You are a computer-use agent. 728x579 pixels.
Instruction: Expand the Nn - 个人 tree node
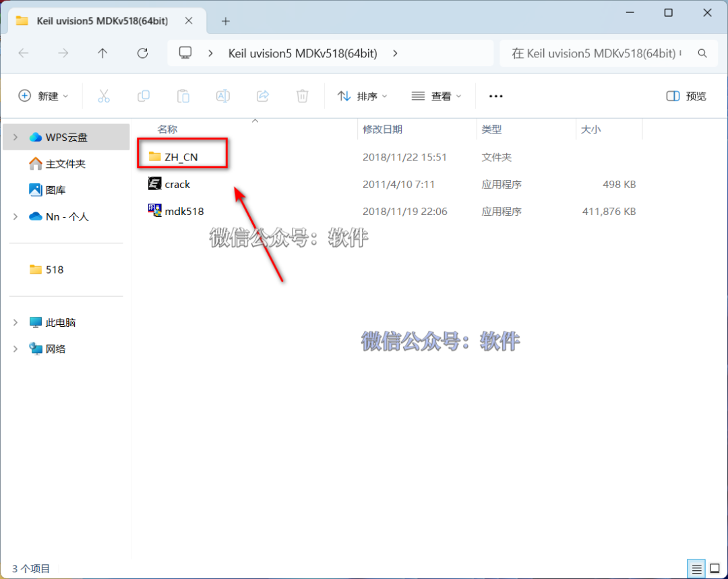pyautogui.click(x=16, y=216)
